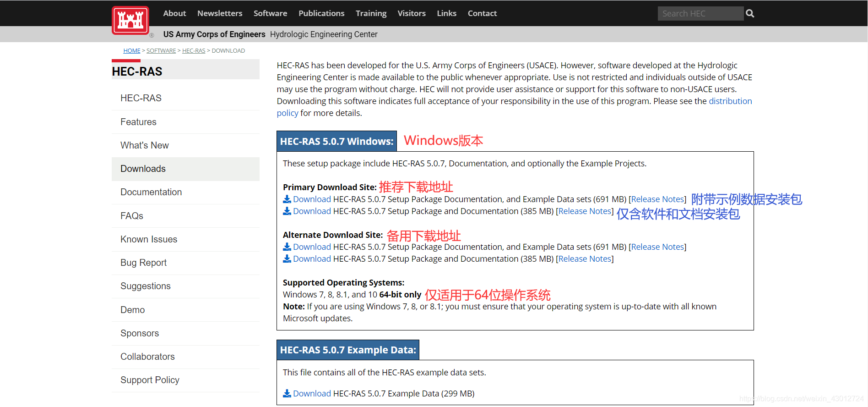Click the Alternate Download Site label
This screenshot has width=868, height=407.
click(333, 235)
